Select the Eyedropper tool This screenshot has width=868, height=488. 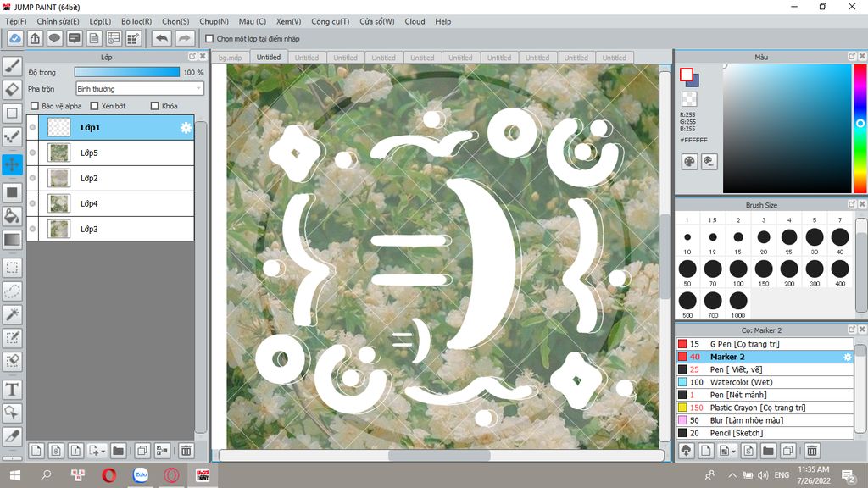(12, 436)
